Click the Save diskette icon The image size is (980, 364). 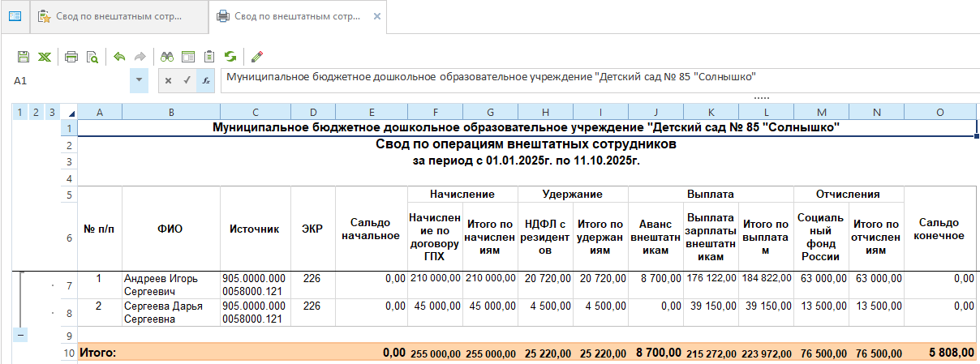[24, 57]
